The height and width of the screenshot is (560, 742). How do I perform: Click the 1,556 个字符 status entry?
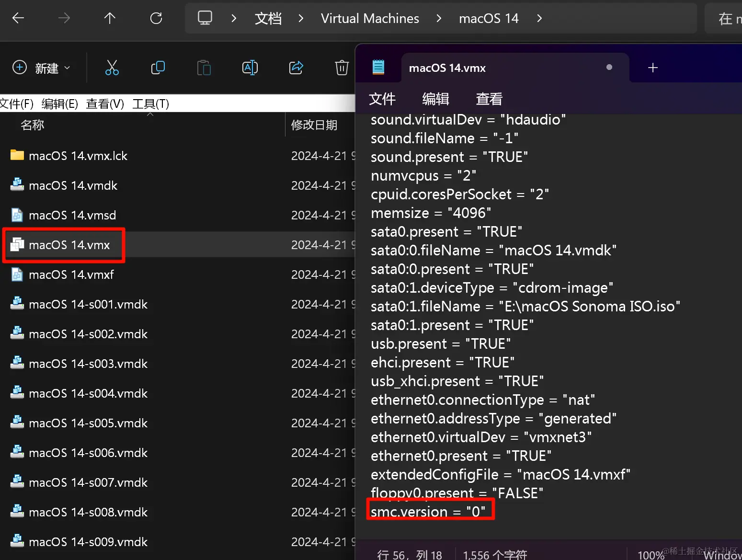(x=495, y=555)
